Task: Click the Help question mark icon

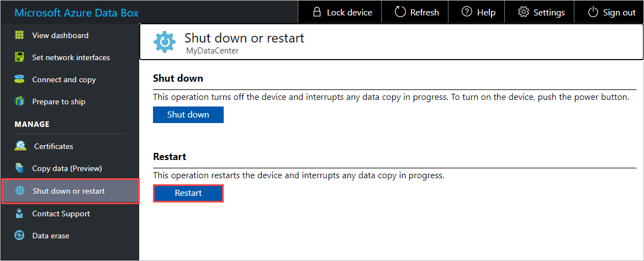Action: [467, 12]
